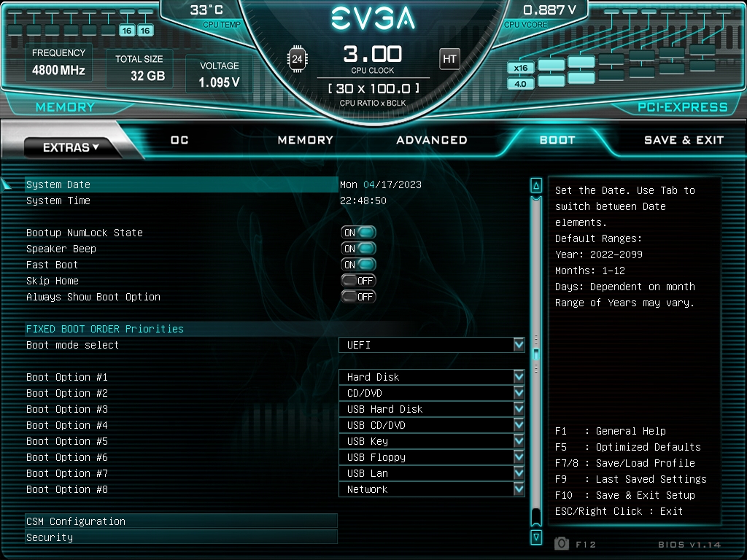Toggle Bootup NumLock State switch
The height and width of the screenshot is (560, 747).
359,233
